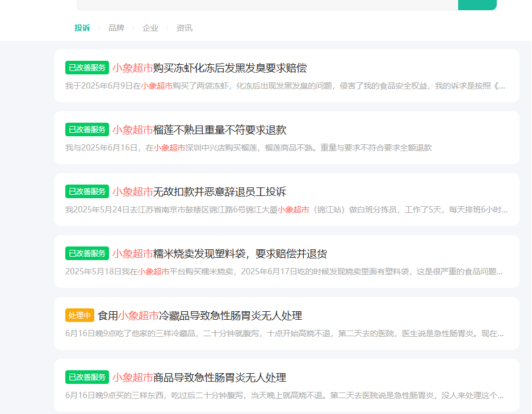Open complaint 商品导致急性肠胃炎无人处理
This screenshot has height=414, width=532.
(x=199, y=377)
